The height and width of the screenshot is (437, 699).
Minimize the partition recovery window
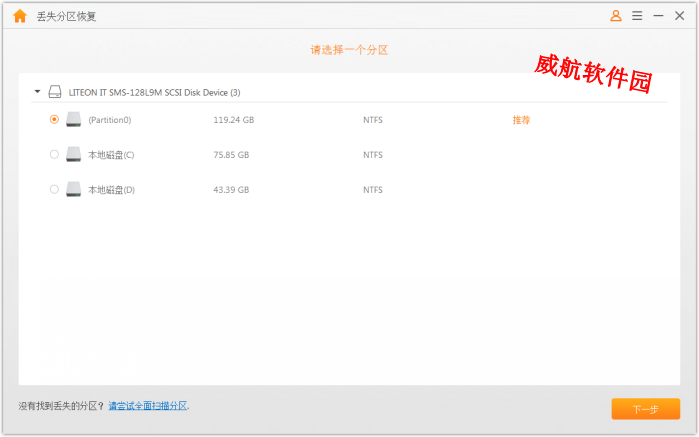point(658,16)
